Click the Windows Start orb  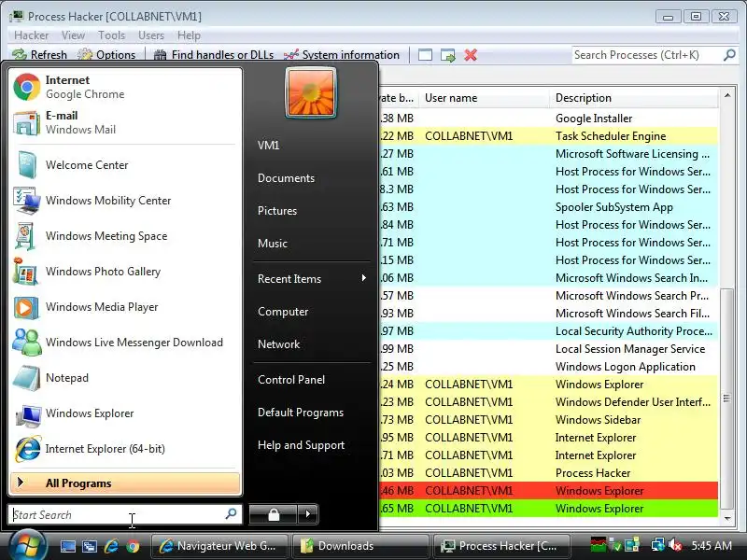tap(27, 546)
